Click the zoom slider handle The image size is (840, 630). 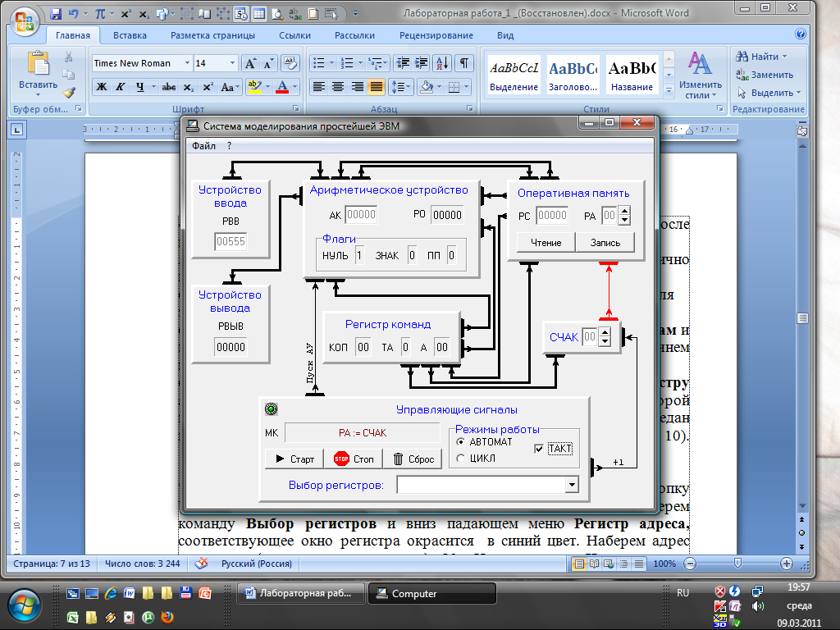737,564
